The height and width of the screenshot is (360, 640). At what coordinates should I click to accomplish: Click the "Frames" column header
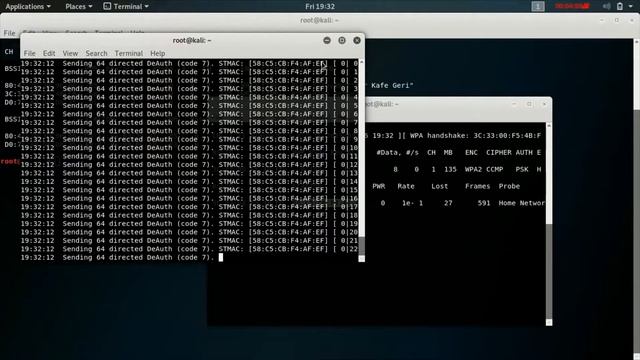tap(477, 186)
